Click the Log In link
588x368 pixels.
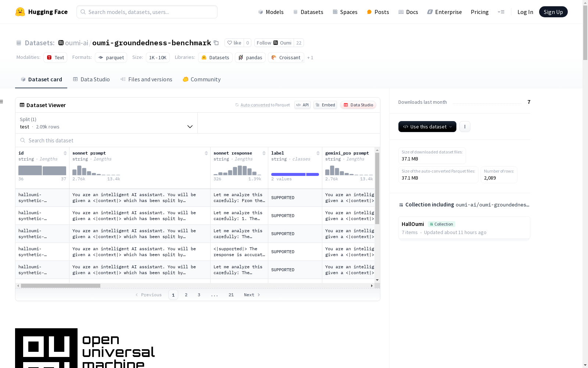tap(525, 12)
